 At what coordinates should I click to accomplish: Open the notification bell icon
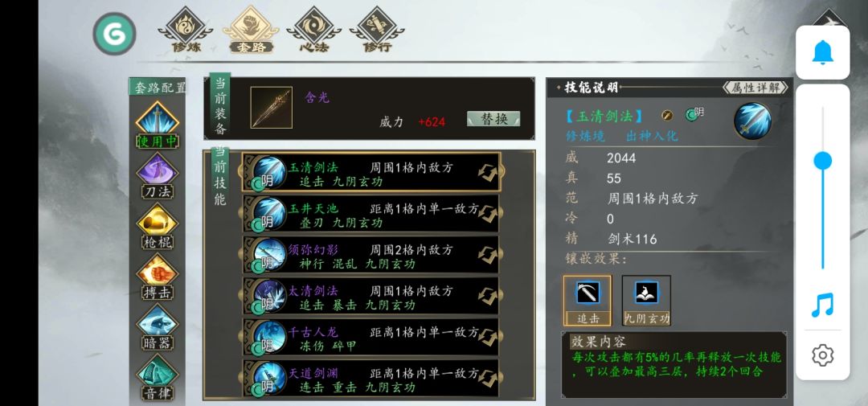[x=823, y=52]
